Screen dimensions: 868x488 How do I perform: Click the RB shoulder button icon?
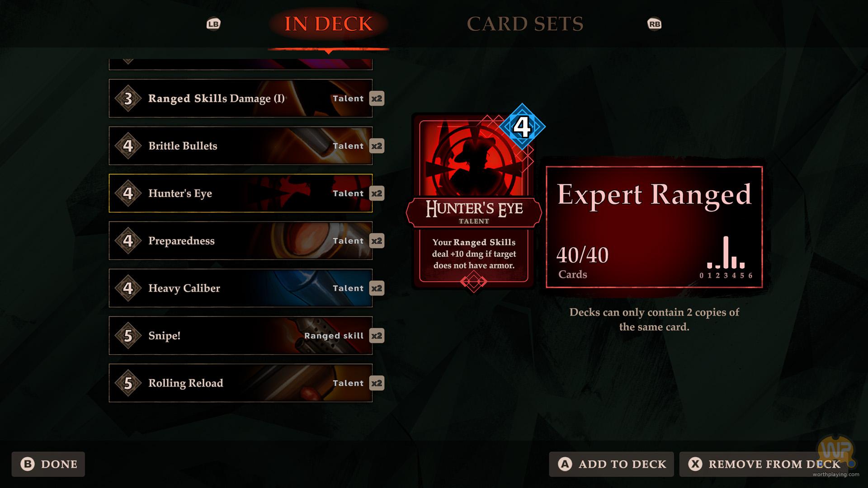coord(654,24)
